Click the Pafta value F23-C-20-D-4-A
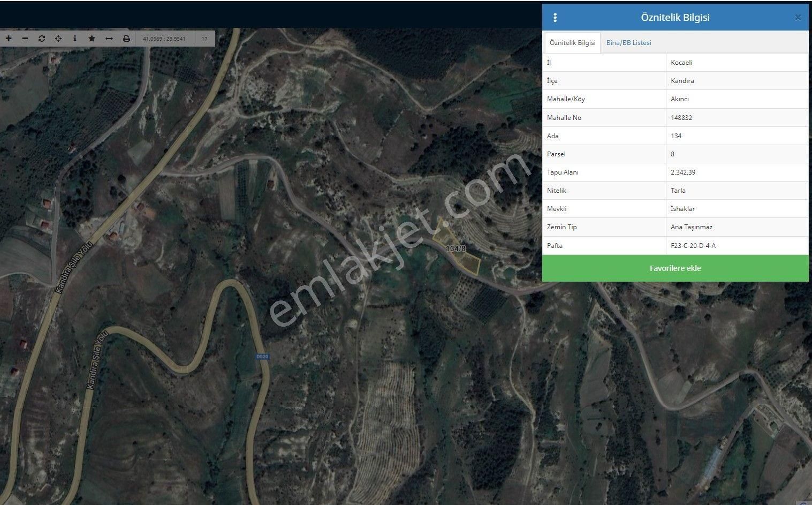Image resolution: width=812 pixels, height=505 pixels. tap(693, 246)
